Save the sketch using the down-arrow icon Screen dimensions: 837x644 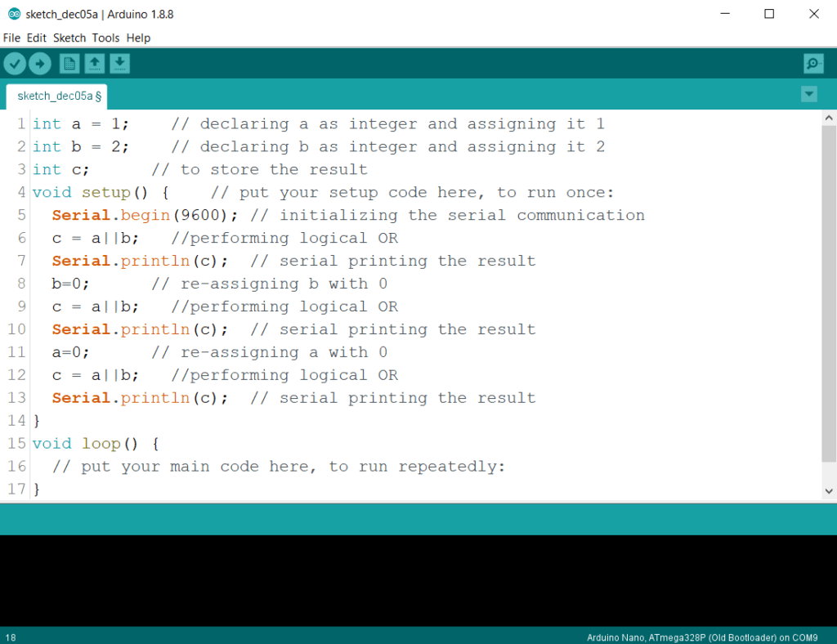[120, 63]
